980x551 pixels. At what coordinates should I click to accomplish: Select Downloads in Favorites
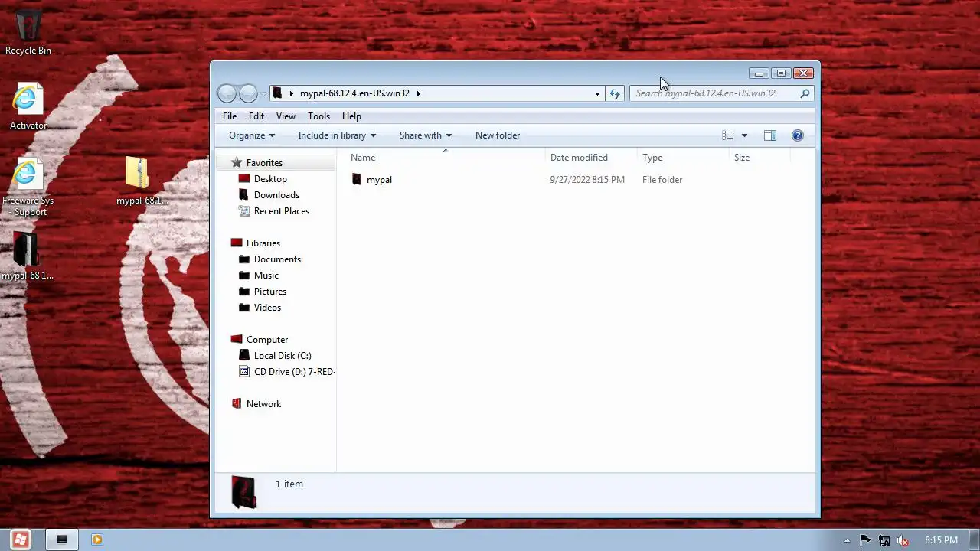point(276,195)
